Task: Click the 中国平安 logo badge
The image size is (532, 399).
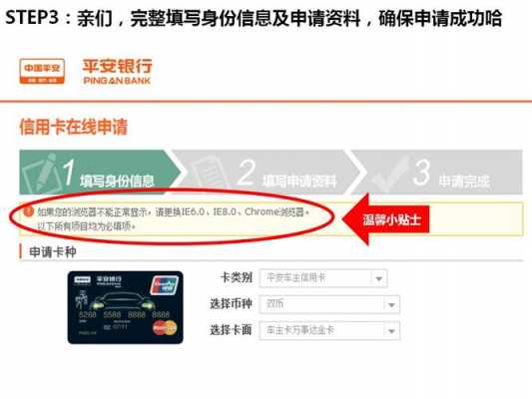Action: pyautogui.click(x=42, y=71)
